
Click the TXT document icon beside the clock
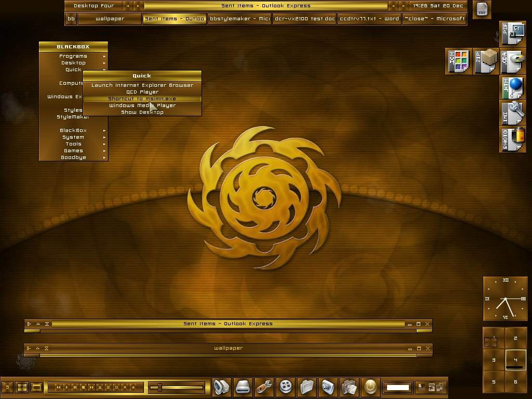[x=482, y=9]
